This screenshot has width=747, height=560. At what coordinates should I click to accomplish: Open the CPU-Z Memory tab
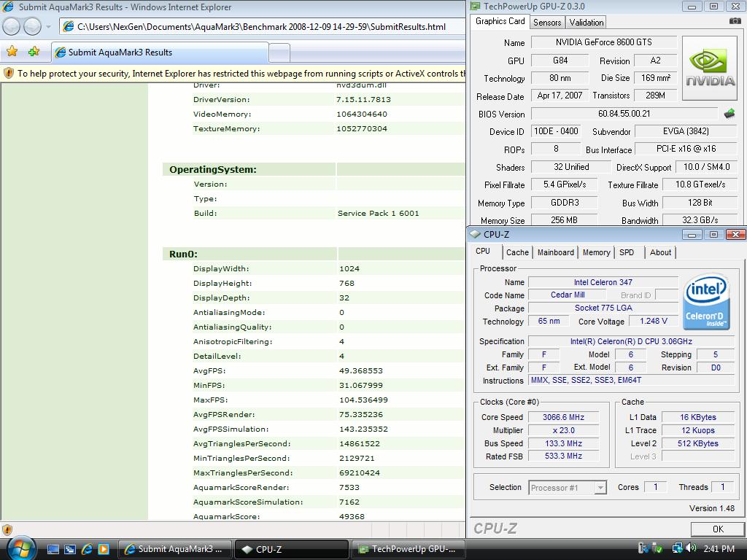pos(596,252)
